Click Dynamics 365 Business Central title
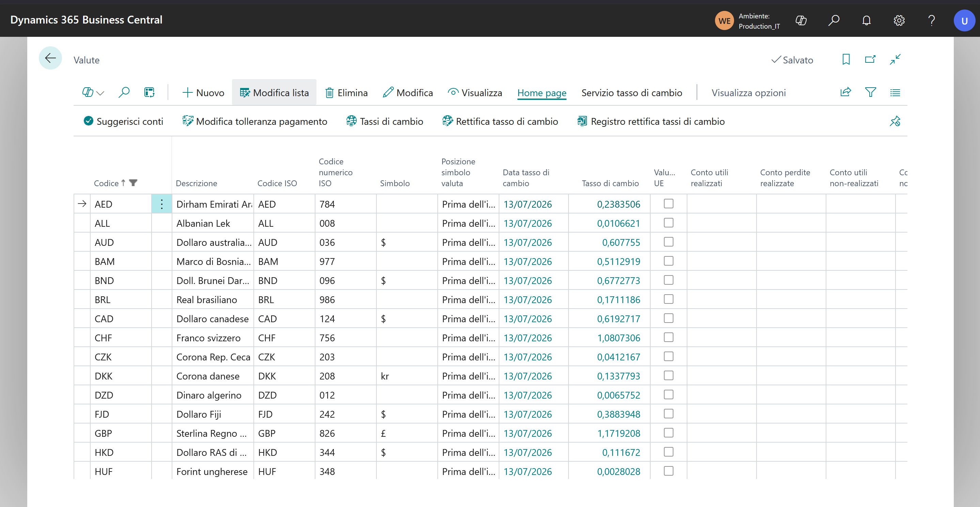980x507 pixels. [x=87, y=20]
